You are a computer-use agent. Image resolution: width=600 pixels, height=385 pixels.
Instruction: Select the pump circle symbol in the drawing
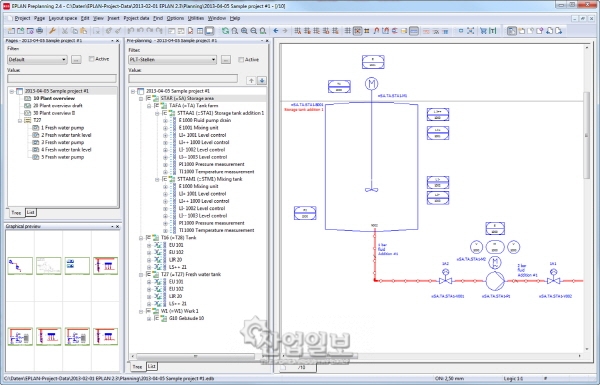coord(495,281)
